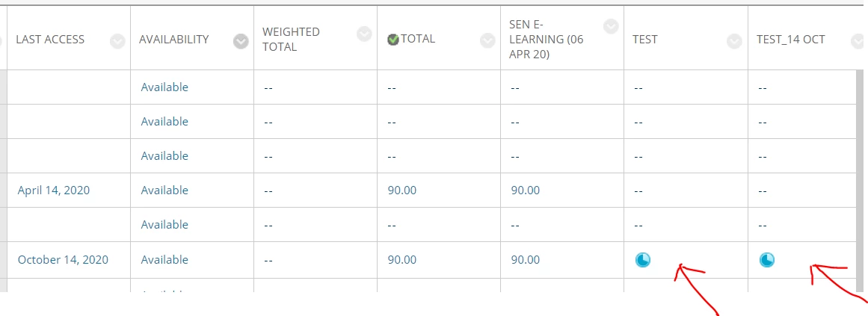Click the 90.00 total for April 14 row
This screenshot has height=316, width=868.
click(x=402, y=190)
